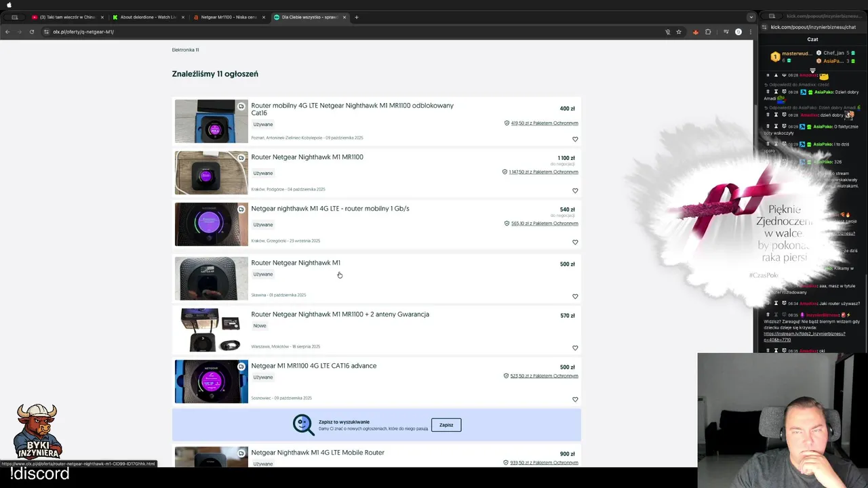Click 'Elektronika 11' category filter
Image resolution: width=868 pixels, height=488 pixels.
point(185,50)
